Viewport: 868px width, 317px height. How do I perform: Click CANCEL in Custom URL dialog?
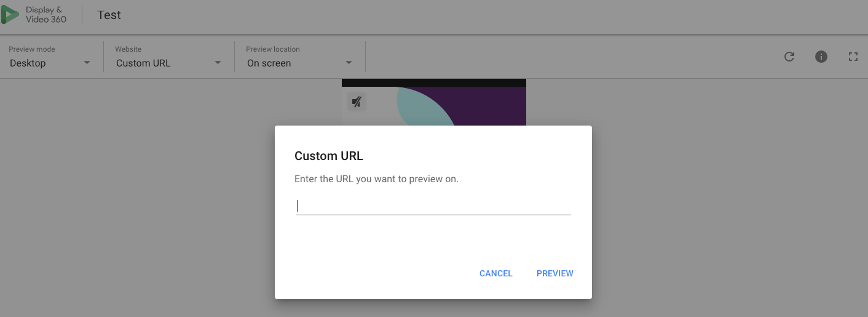tap(496, 273)
